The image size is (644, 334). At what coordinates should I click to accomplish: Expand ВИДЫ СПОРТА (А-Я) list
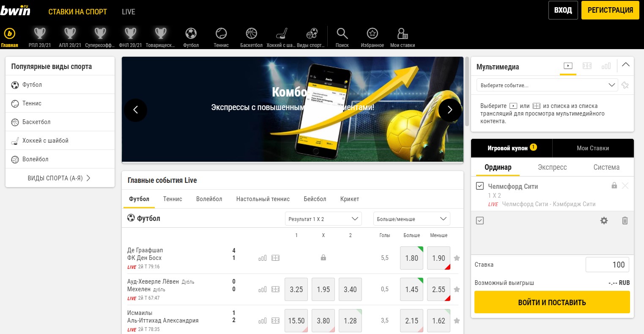60,178
